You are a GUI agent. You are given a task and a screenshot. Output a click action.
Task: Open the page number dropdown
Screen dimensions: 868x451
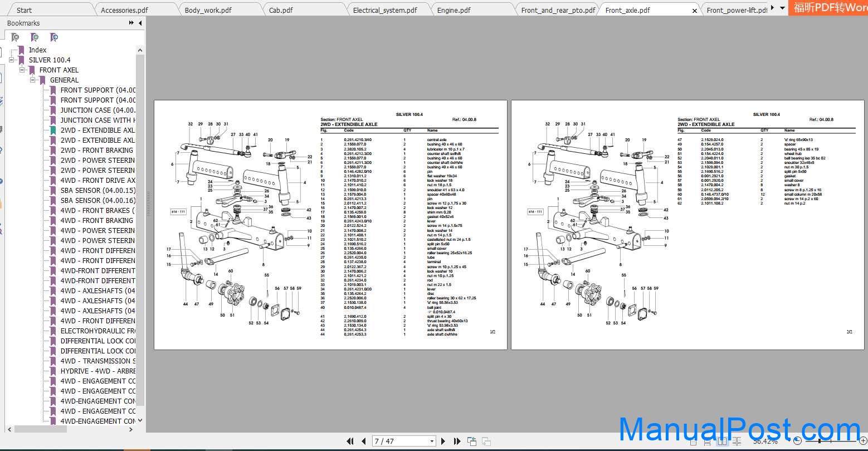click(x=432, y=441)
